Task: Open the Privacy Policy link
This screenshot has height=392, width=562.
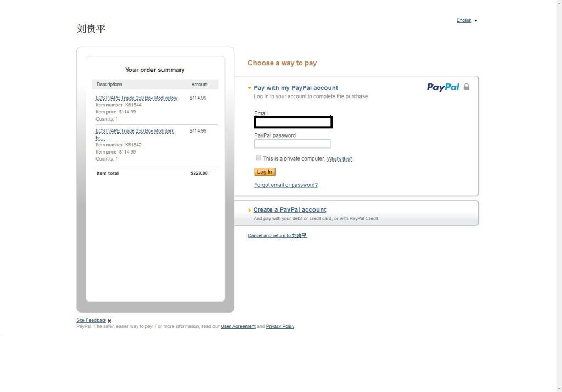Action: point(280,327)
